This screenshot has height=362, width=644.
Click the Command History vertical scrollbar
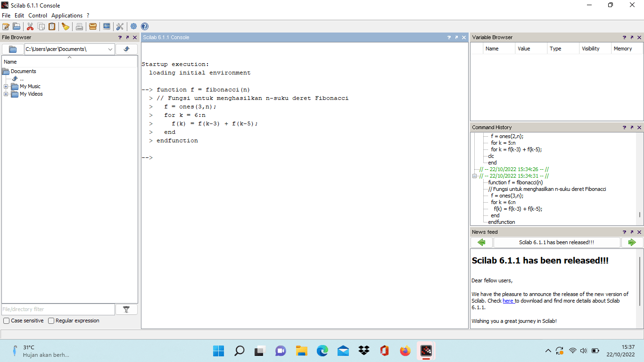(640, 214)
